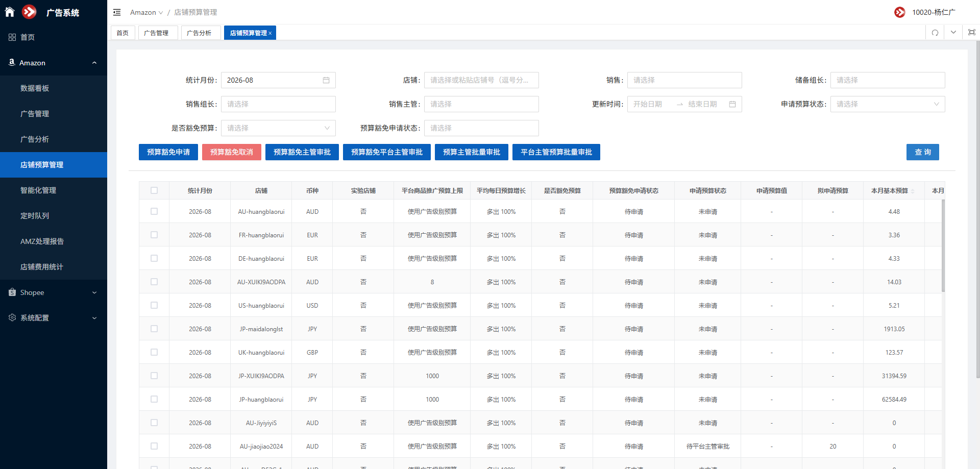Viewport: 980px width, 469px height.
Task: Click the 平台主管预算批量审批 button
Action: (x=556, y=152)
